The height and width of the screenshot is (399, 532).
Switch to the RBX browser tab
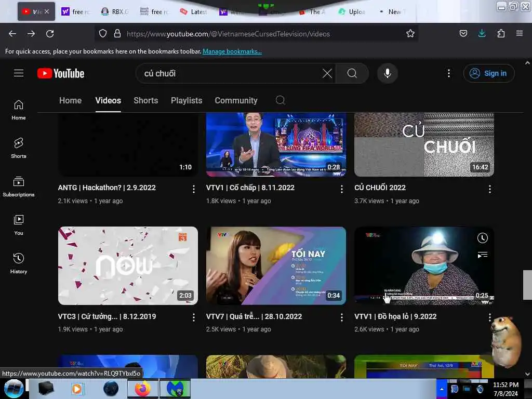(x=115, y=11)
